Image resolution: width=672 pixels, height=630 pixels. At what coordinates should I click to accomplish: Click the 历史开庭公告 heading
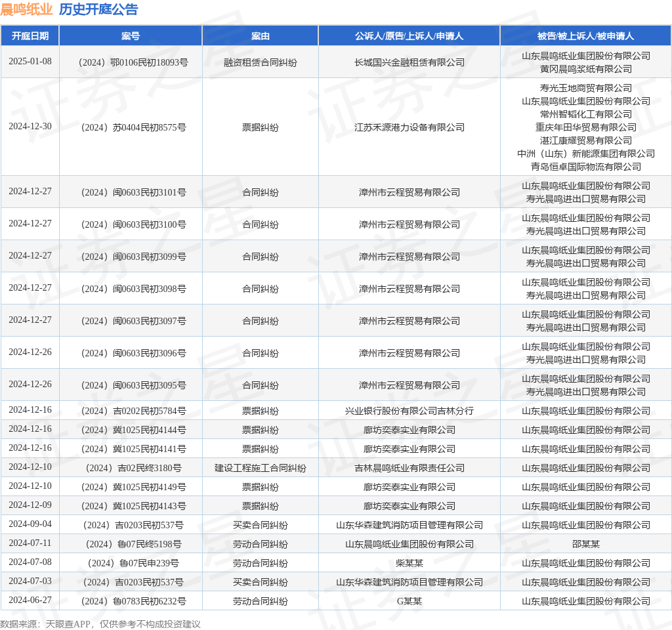pyautogui.click(x=98, y=9)
